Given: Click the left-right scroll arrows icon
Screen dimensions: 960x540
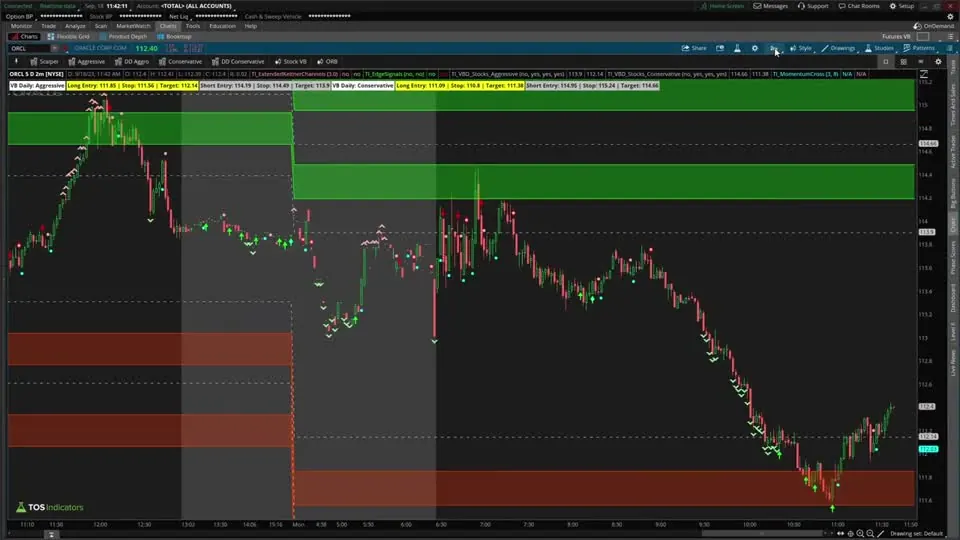Looking at the screenshot, I should pyautogui.click(x=840, y=534).
